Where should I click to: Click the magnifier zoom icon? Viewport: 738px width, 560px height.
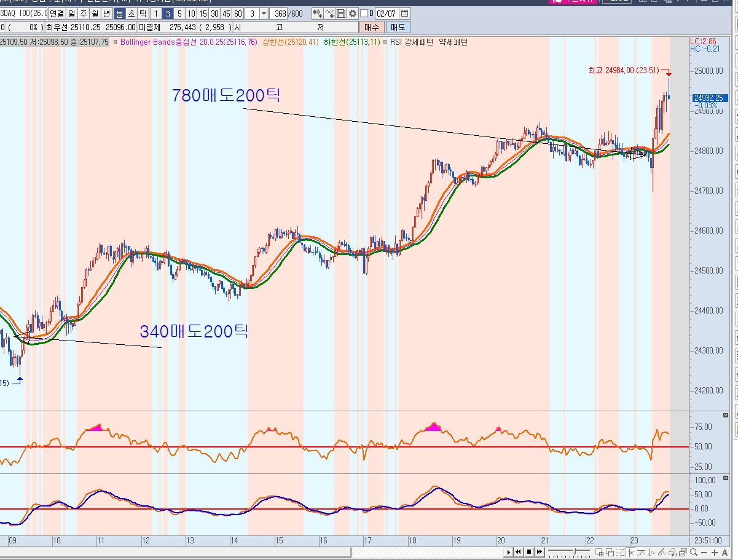(x=693, y=553)
